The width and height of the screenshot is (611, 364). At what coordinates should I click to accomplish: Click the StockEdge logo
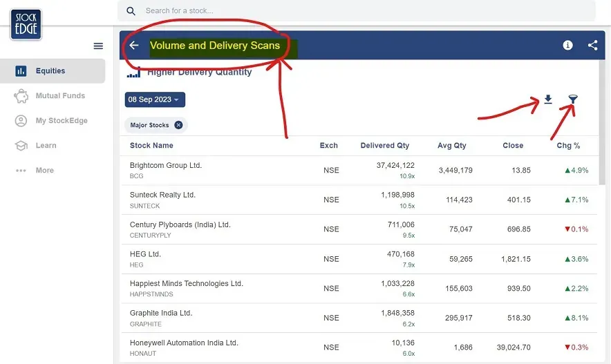[26, 25]
